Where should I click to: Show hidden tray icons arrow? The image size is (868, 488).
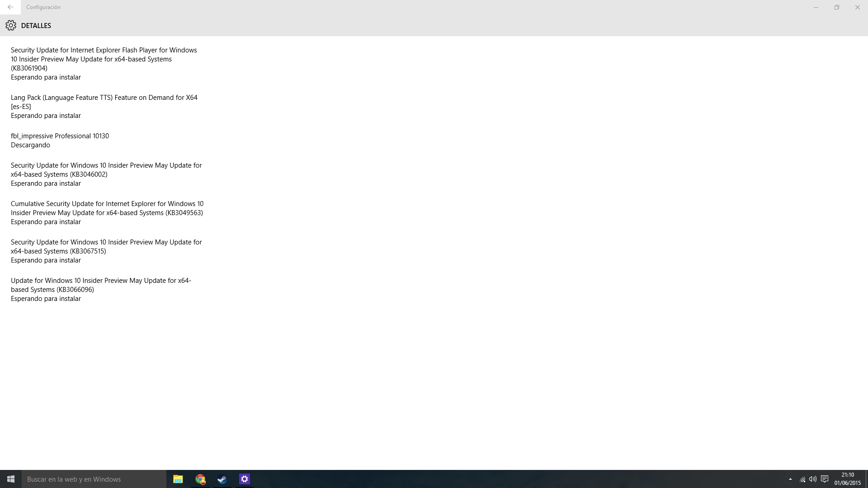[790, 479]
